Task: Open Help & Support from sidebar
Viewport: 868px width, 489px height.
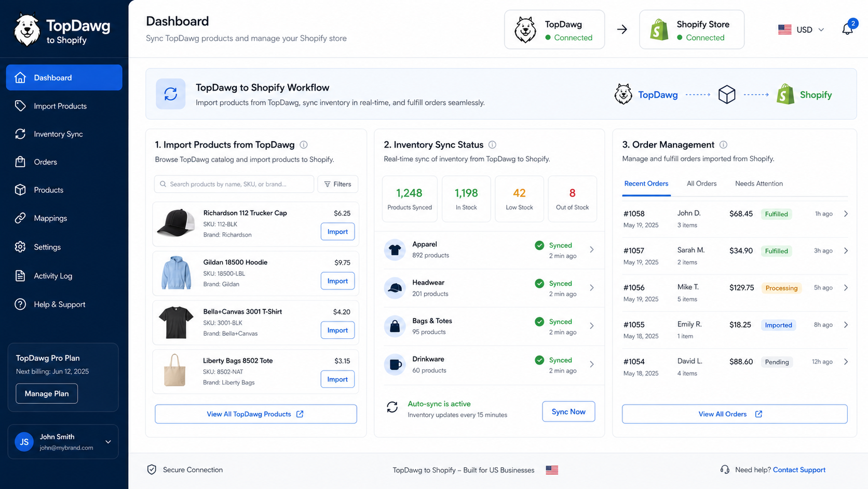Action: click(x=64, y=305)
